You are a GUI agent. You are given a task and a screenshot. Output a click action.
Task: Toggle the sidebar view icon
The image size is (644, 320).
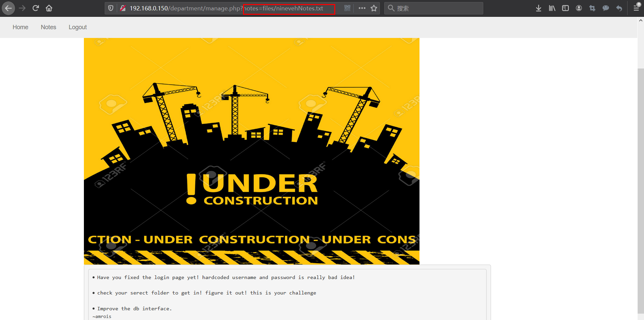point(565,8)
